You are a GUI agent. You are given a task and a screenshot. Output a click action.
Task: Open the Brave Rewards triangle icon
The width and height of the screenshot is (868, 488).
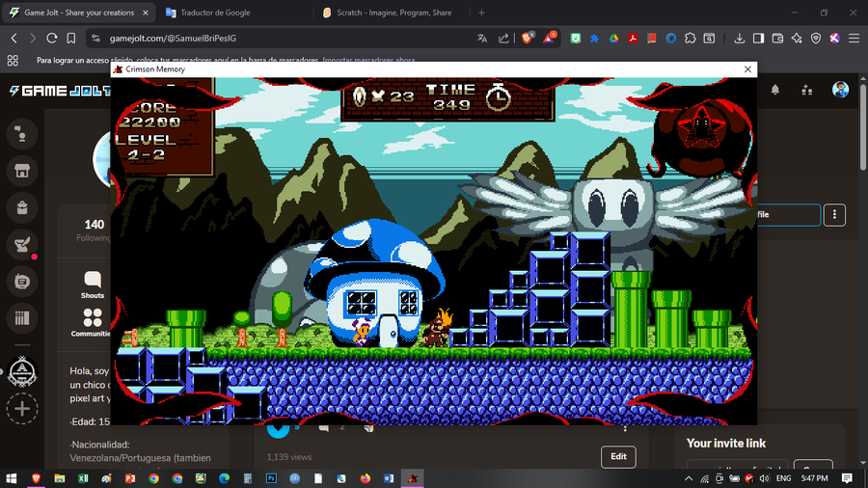549,38
